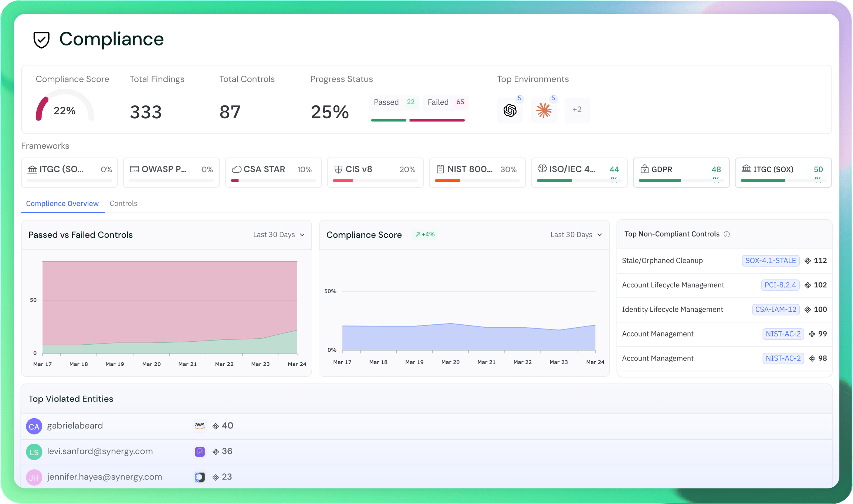This screenshot has width=853, height=504.
Task: Click the CA avatar for gabrielabeard
Action: coord(34,426)
